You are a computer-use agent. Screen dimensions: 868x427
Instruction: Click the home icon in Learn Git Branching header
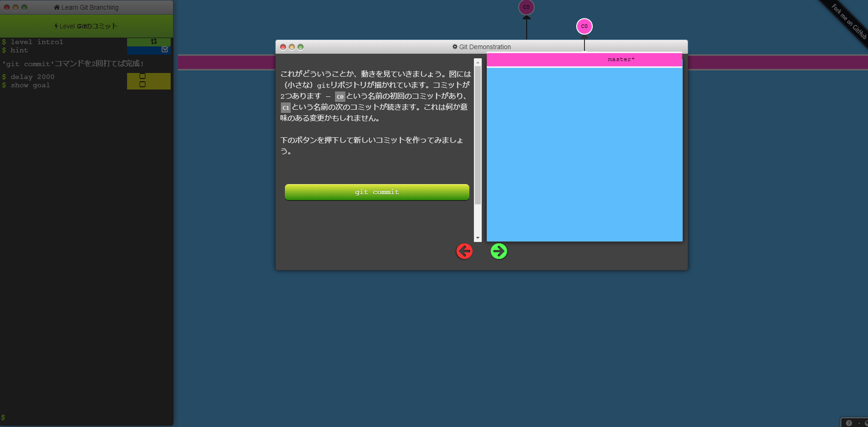[x=56, y=7]
